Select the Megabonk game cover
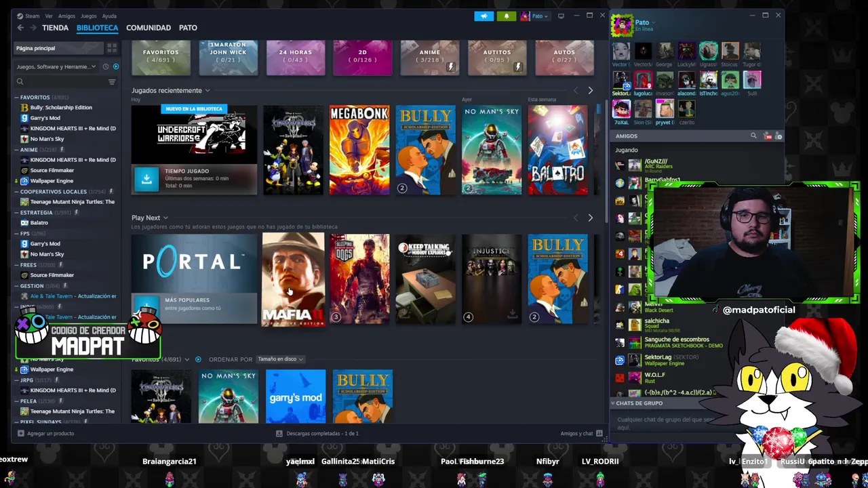 coord(359,150)
